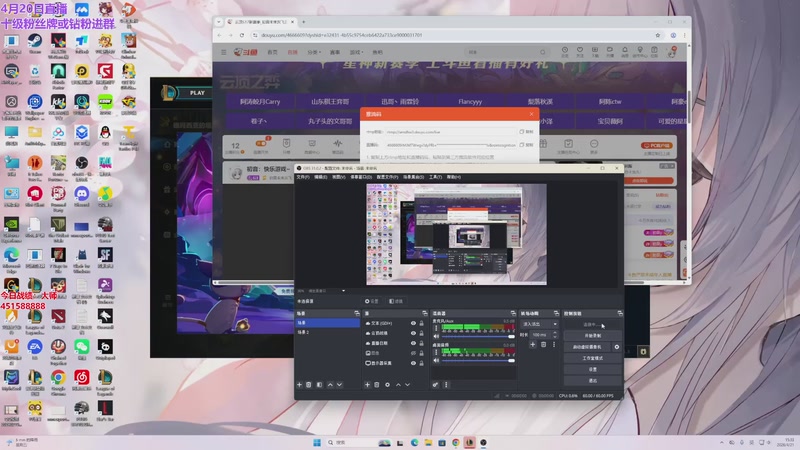Open Douyu notifications bell icon
The image size is (800, 450).
pos(624,50)
